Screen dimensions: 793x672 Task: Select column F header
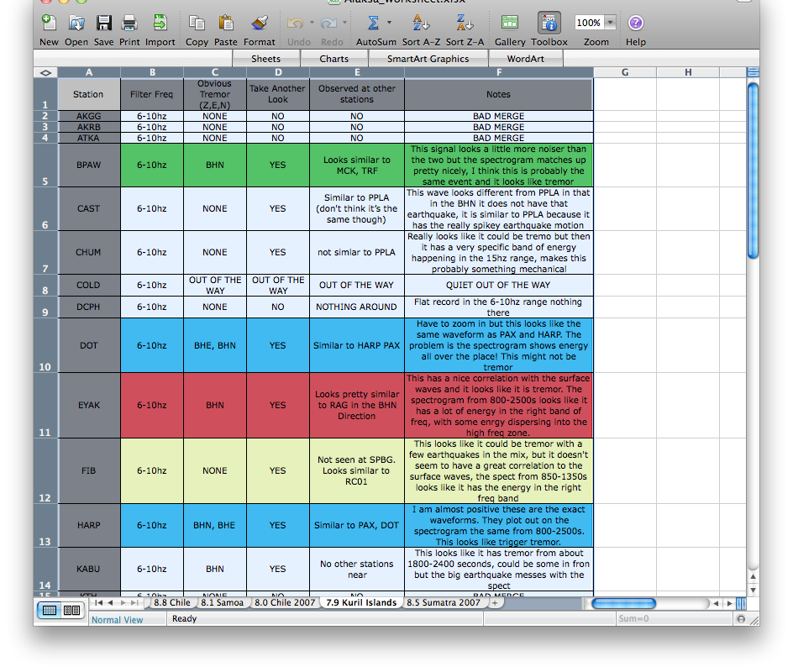499,73
